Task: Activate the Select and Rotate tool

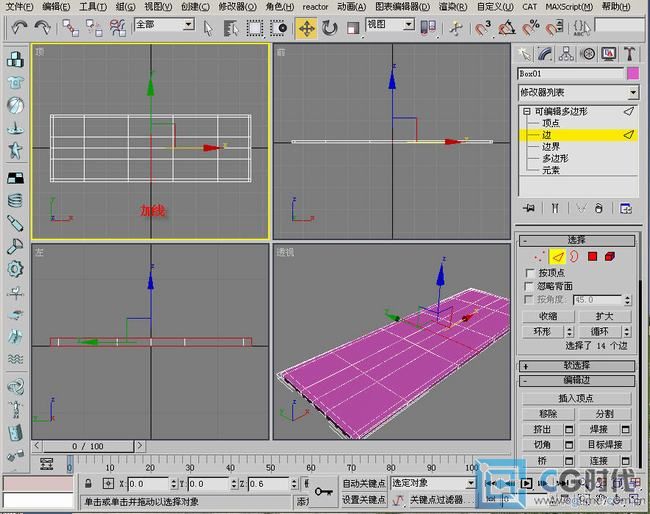Action: (x=330, y=29)
